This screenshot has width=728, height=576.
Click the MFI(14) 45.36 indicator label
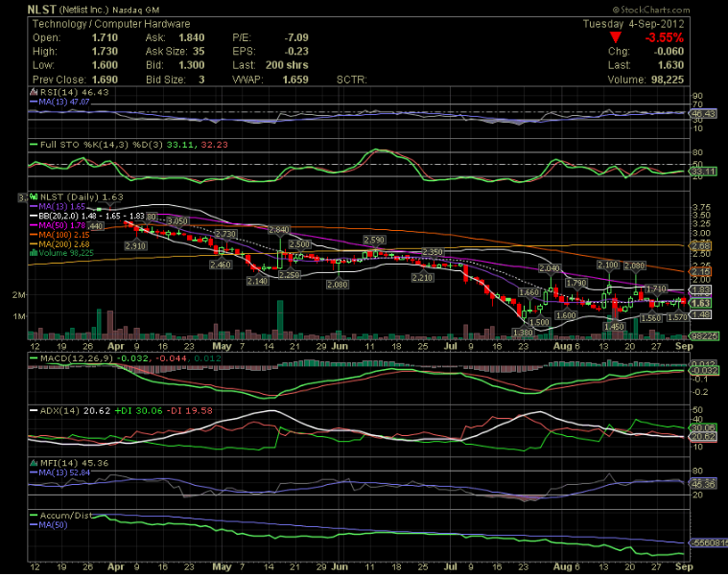(x=74, y=463)
